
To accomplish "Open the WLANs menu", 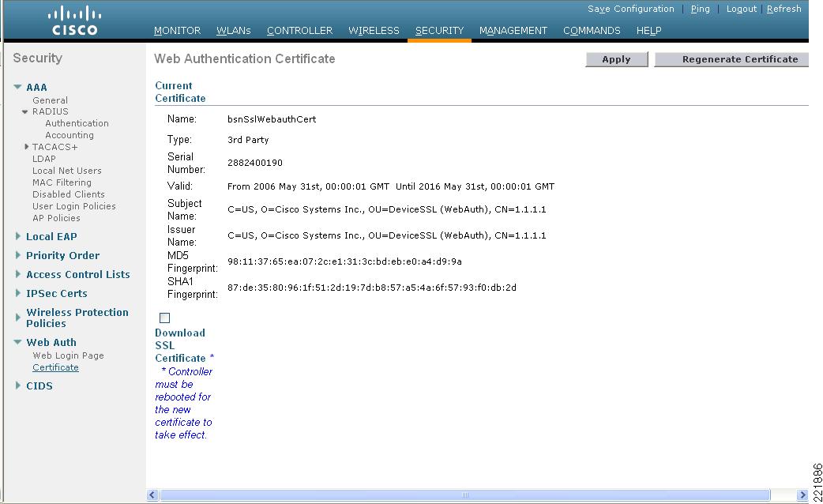I will 234,31.
